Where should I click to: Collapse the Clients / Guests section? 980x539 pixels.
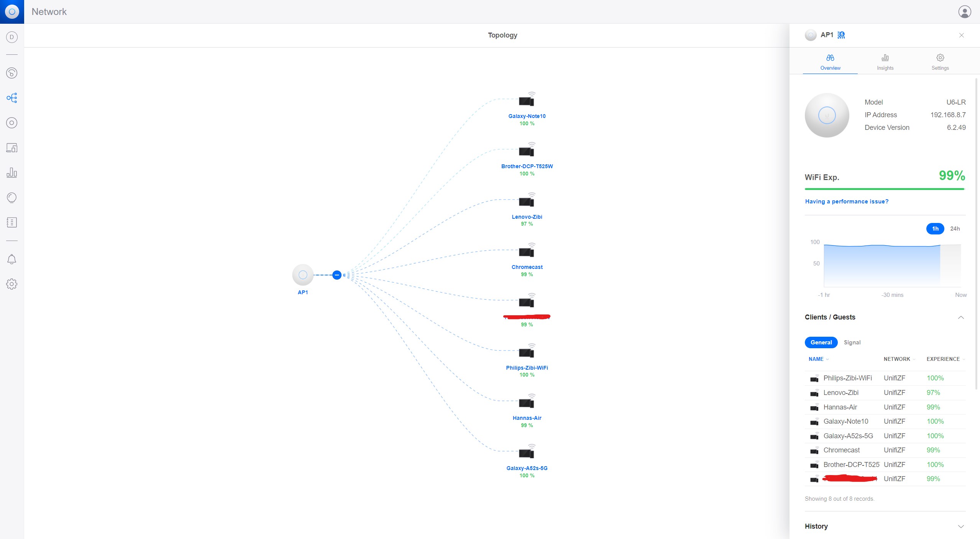pyautogui.click(x=961, y=317)
